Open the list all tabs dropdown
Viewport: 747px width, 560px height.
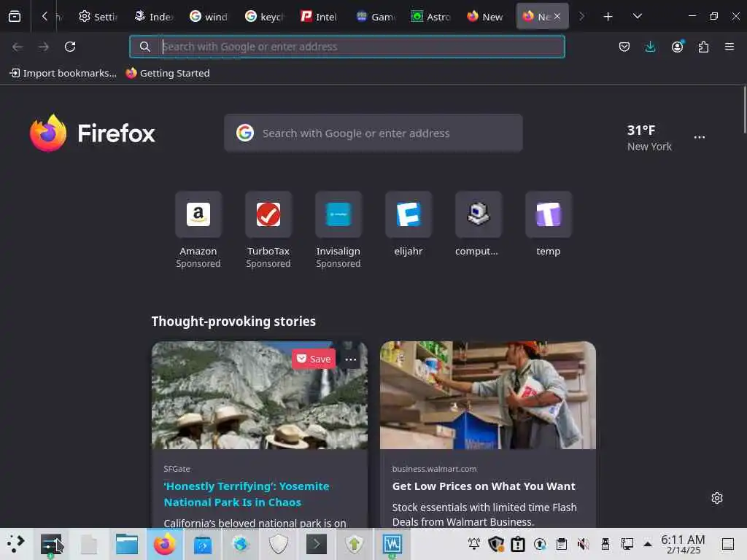tap(637, 17)
